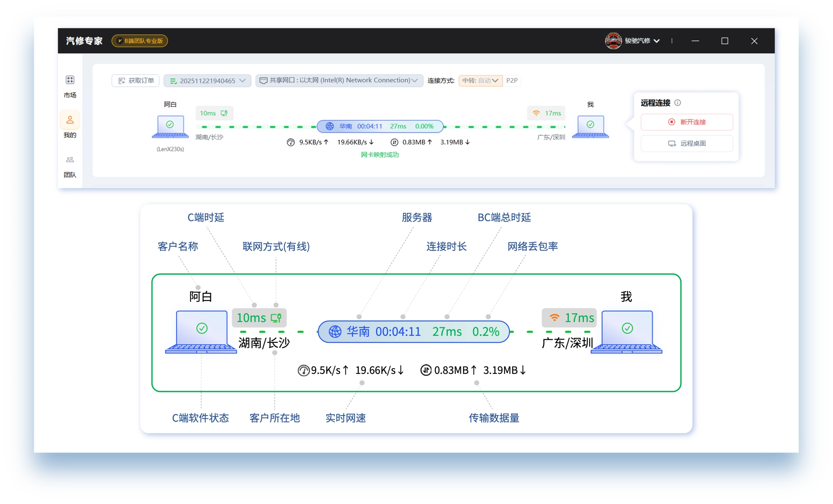Screen dimensions: 833x504
Task: Click the 阿白 client laptop icon
Action: click(x=170, y=126)
